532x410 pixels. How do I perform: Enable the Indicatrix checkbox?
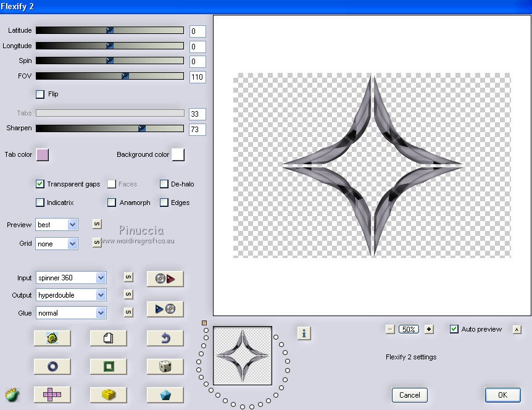point(40,203)
